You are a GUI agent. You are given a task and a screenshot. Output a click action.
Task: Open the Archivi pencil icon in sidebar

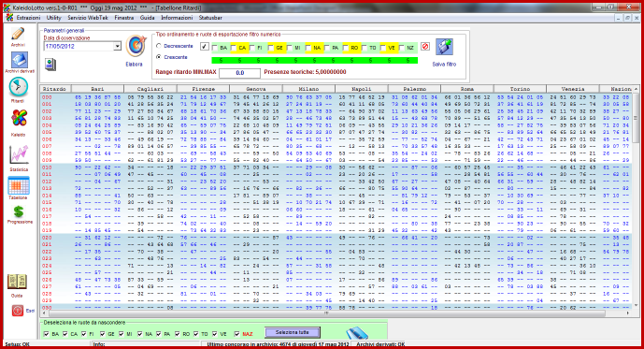pyautogui.click(x=18, y=34)
